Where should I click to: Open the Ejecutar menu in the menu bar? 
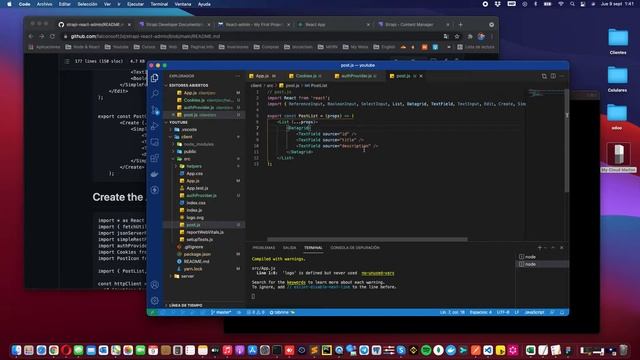[x=136, y=4]
